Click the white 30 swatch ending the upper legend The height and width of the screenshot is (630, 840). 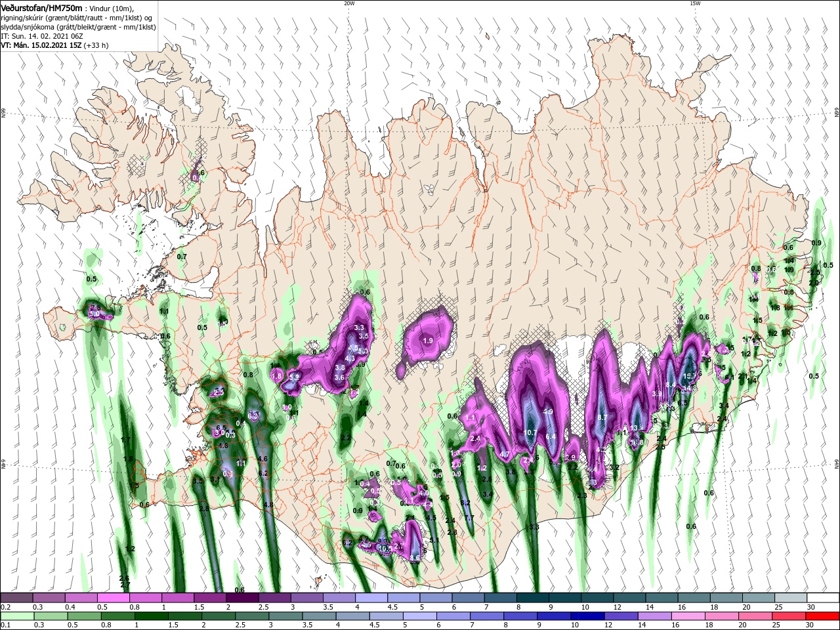pyautogui.click(x=823, y=598)
